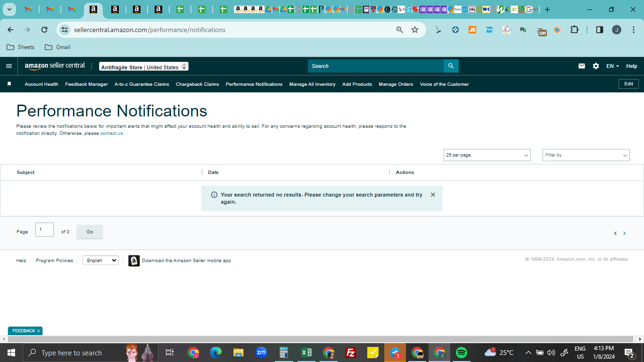644x362 pixels.
Task: Click the Date column header
Action: [x=213, y=173]
